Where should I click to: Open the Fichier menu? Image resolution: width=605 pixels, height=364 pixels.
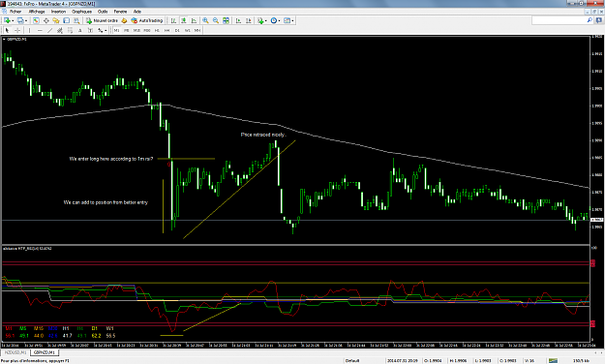pos(15,12)
